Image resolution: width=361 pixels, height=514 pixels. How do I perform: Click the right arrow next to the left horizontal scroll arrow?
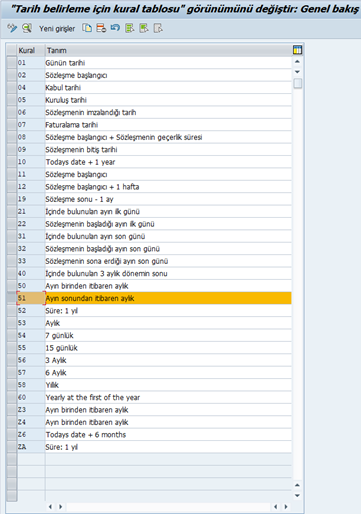coord(61,507)
